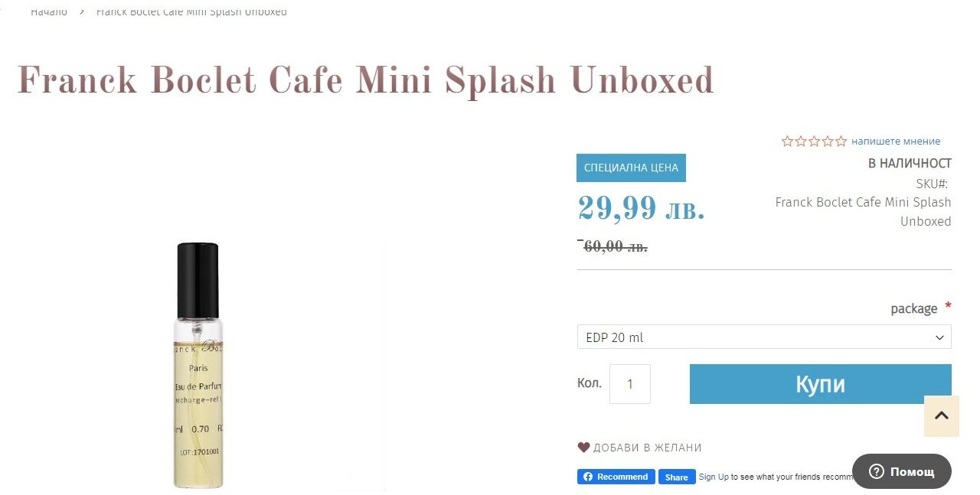Image resolution: width=980 pixels, height=495 pixels.
Task: Go to the Начало breadcrumb link
Action: [x=49, y=11]
